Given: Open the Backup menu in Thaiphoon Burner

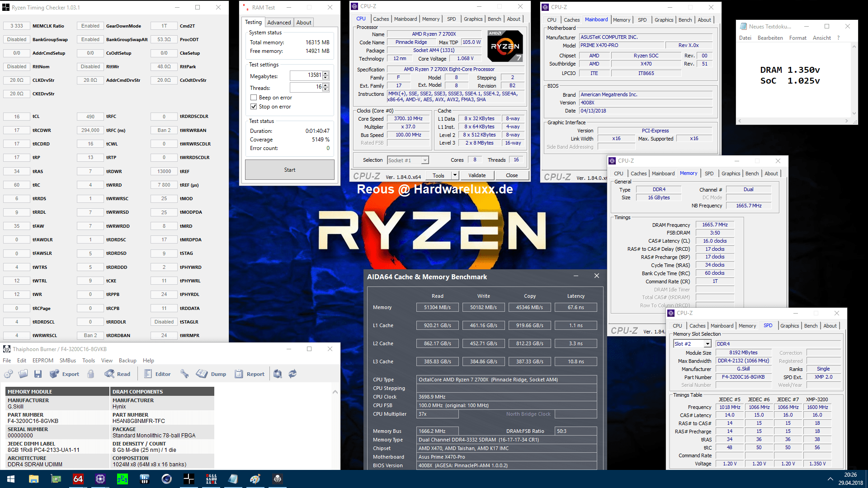Looking at the screenshot, I should coord(127,361).
